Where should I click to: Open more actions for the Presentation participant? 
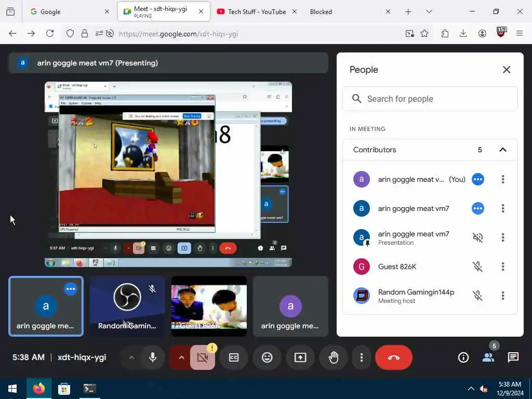click(x=503, y=237)
